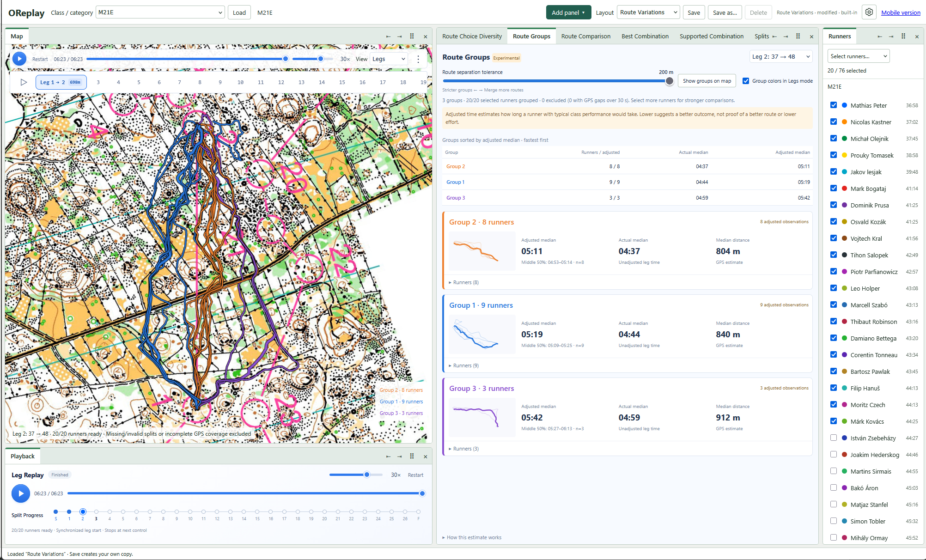Move Route Groups panel right with arrow icon
Image resolution: width=926 pixels, height=560 pixels.
(x=786, y=37)
